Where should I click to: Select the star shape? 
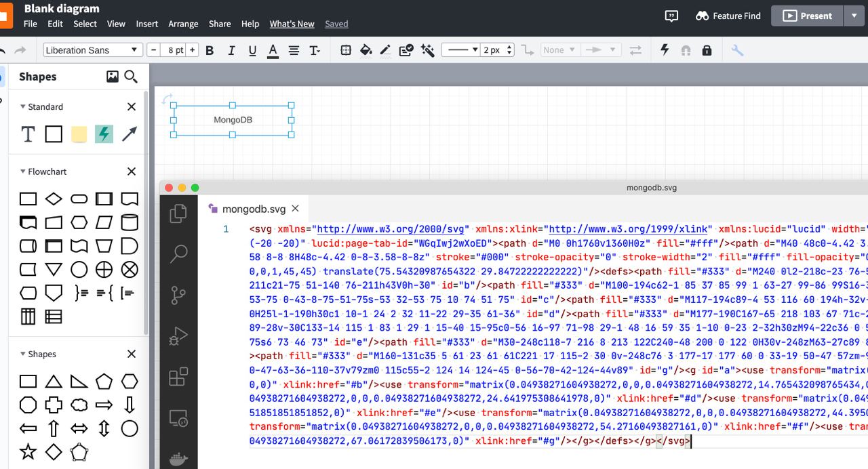pyautogui.click(x=28, y=451)
